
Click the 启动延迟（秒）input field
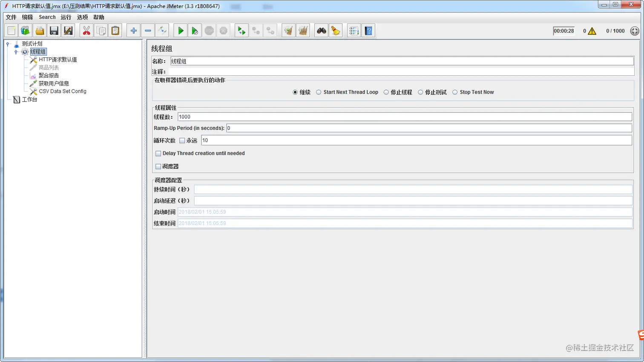click(413, 201)
